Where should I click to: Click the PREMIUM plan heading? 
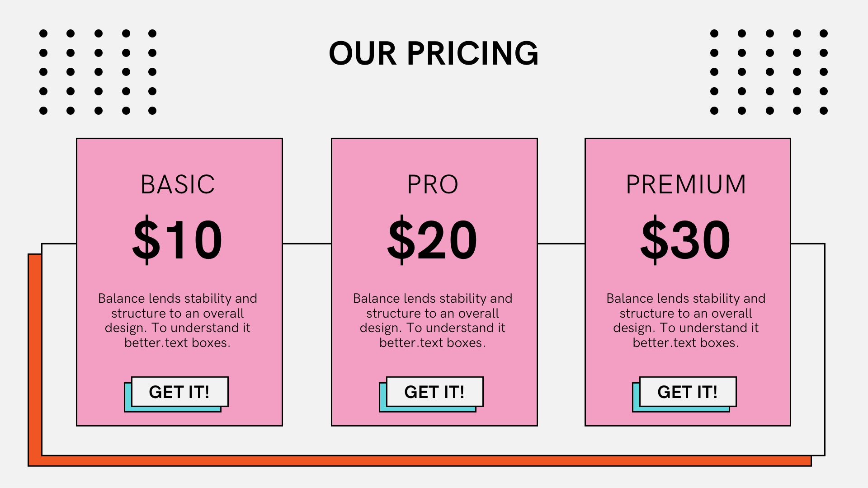tap(686, 184)
